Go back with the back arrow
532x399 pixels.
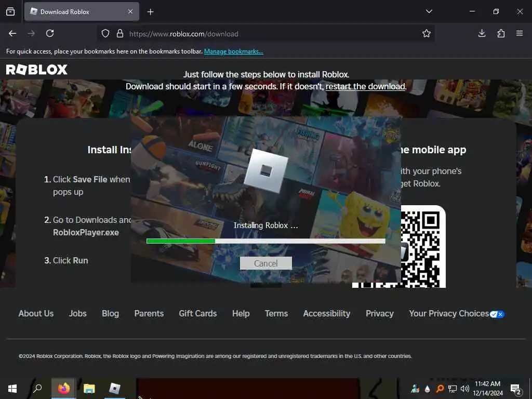(x=12, y=33)
